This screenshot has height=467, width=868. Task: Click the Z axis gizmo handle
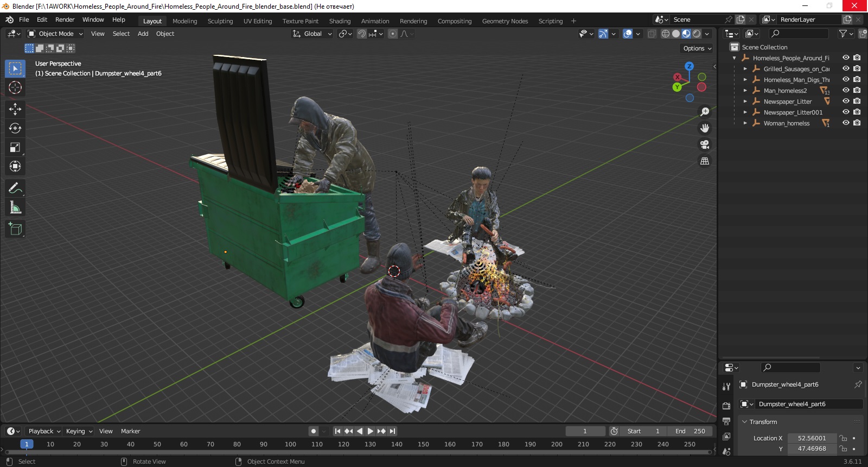(x=689, y=66)
